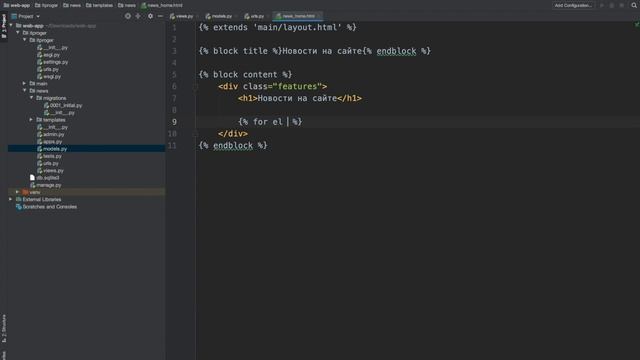Click the '</div>' closing tag line

[x=233, y=133]
